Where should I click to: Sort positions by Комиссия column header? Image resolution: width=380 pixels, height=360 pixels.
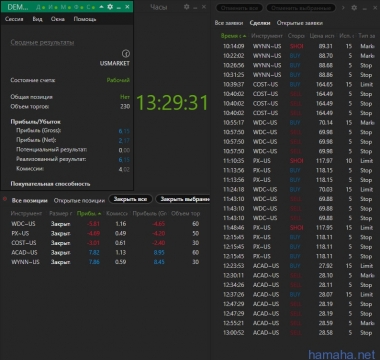117,213
